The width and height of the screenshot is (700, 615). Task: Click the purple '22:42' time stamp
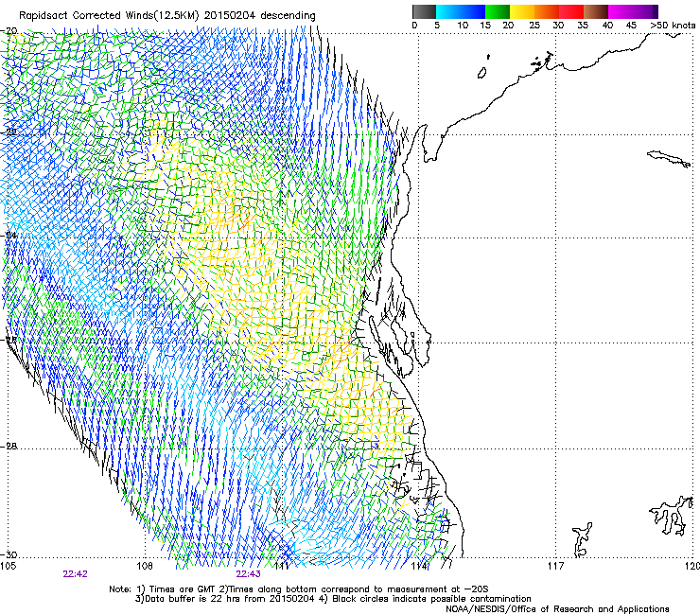coord(75,574)
